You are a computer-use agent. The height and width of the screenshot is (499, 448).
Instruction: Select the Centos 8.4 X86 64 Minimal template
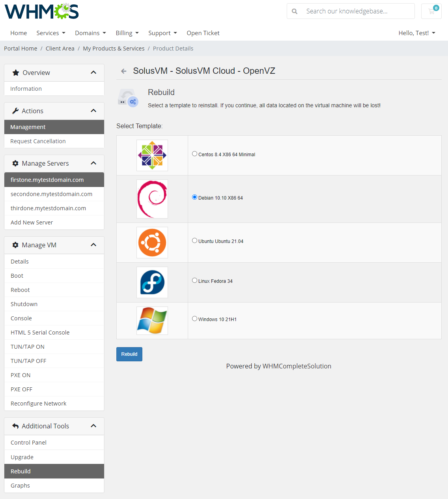[194, 154]
